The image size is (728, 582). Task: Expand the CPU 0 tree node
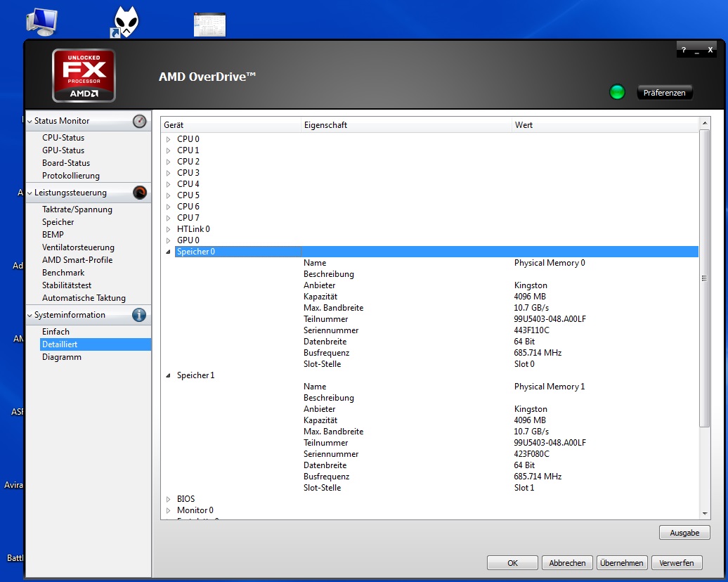click(x=168, y=139)
